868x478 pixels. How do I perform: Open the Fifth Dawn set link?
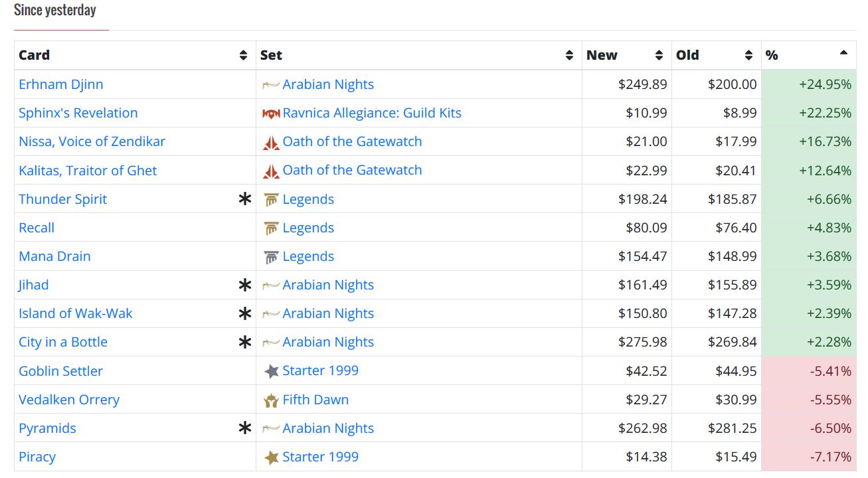315,400
